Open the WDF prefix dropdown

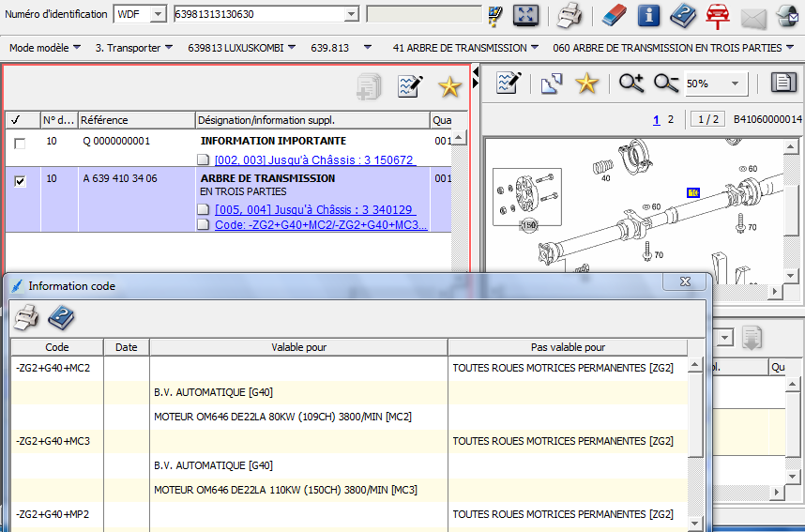click(x=158, y=14)
